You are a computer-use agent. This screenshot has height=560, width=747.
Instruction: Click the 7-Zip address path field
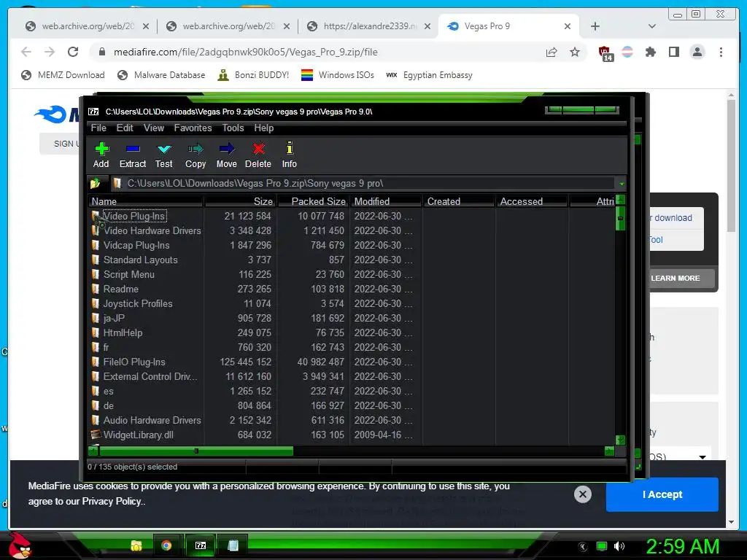click(x=363, y=183)
